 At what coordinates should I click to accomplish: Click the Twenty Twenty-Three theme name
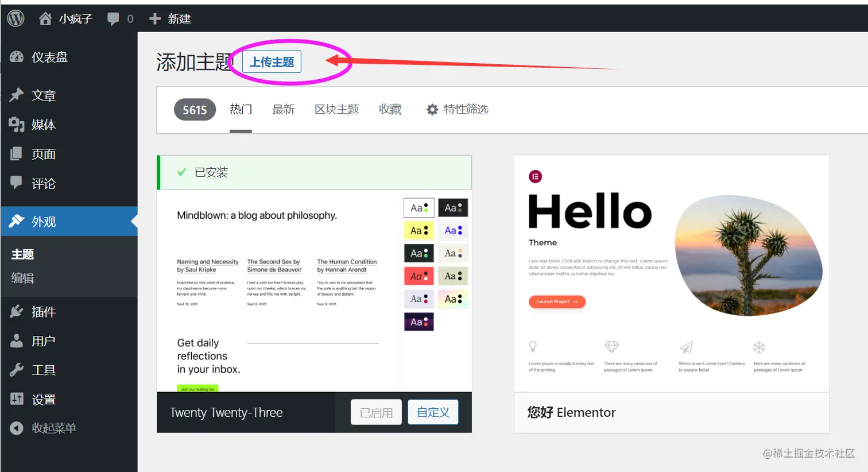point(226,412)
